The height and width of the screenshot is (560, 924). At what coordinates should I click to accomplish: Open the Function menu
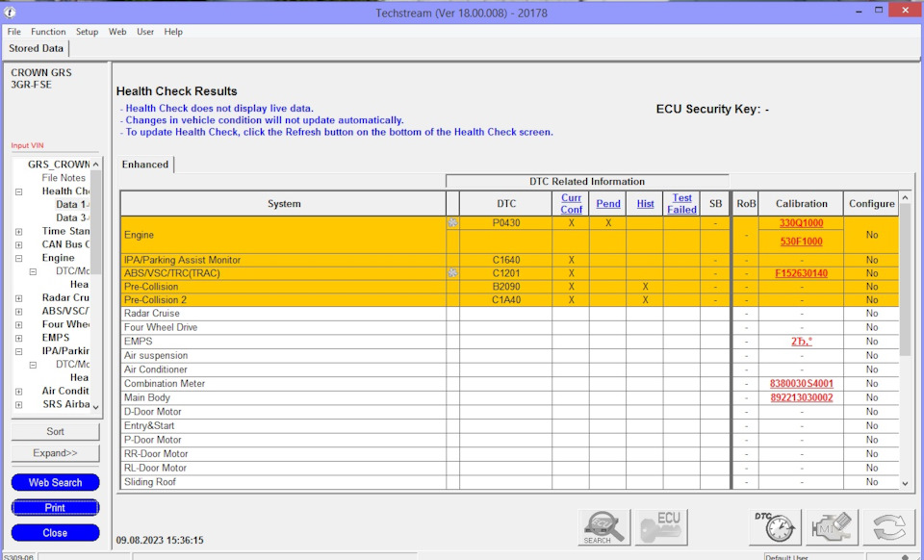pos(48,32)
